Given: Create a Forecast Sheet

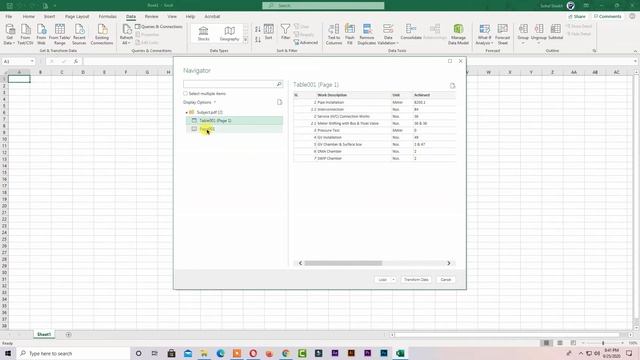Looking at the screenshot, I should (x=502, y=34).
